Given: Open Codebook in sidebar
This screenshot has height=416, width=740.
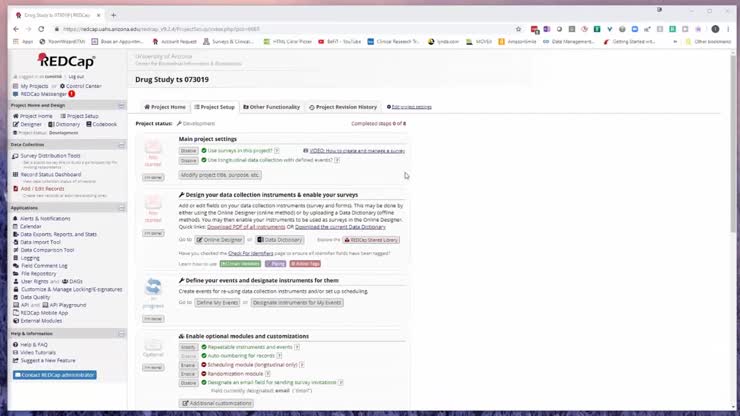Looking at the screenshot, I should pyautogui.click(x=104, y=124).
